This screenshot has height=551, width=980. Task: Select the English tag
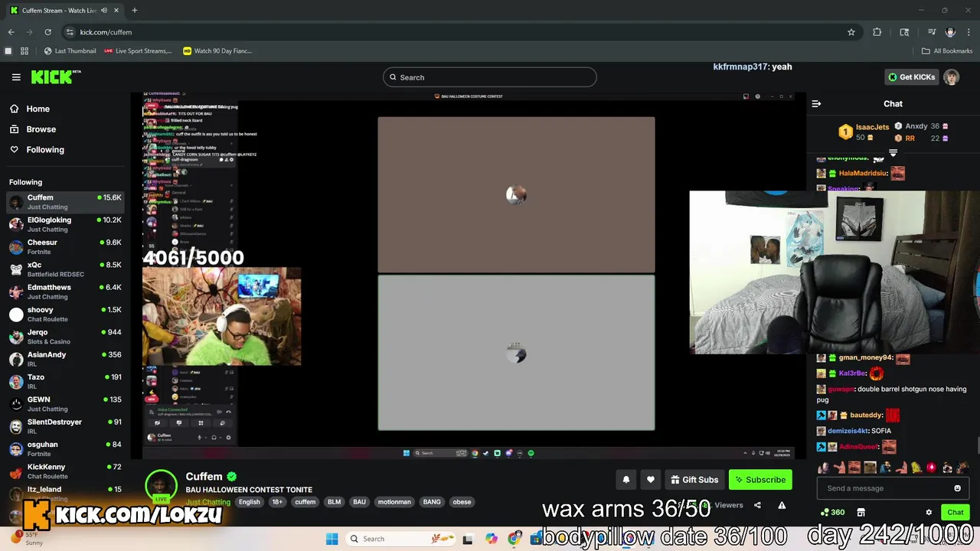point(250,502)
